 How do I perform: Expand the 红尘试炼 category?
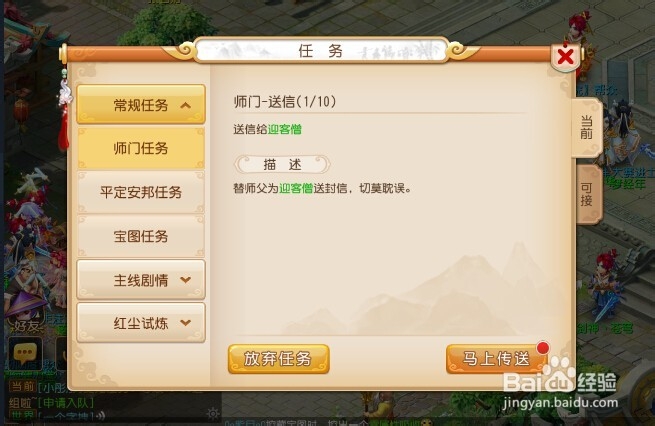[x=141, y=323]
